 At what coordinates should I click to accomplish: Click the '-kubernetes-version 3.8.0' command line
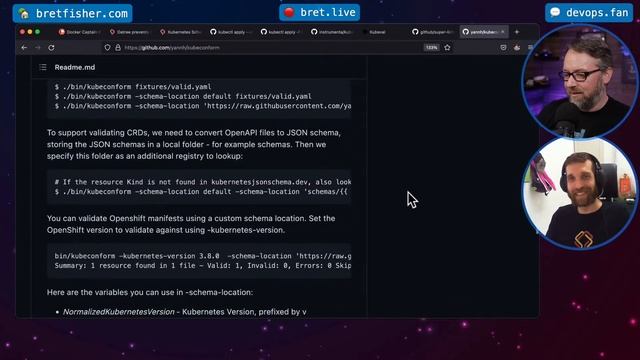[x=203, y=256]
